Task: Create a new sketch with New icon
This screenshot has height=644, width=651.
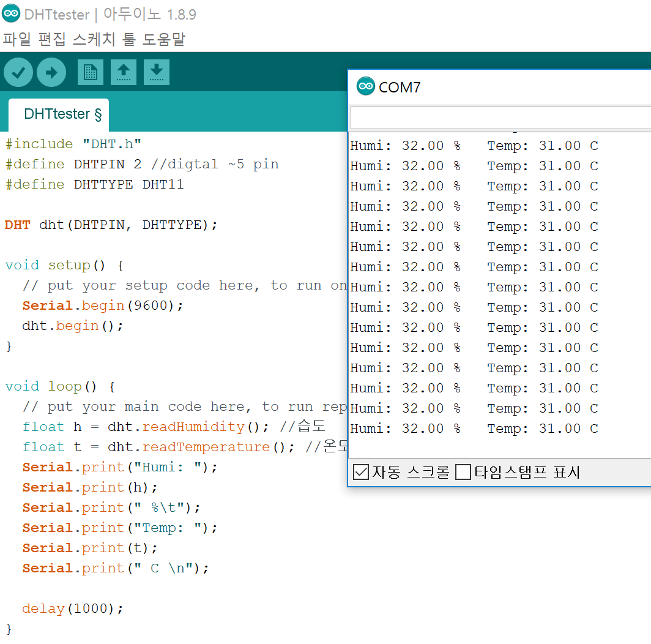Action: (90, 72)
